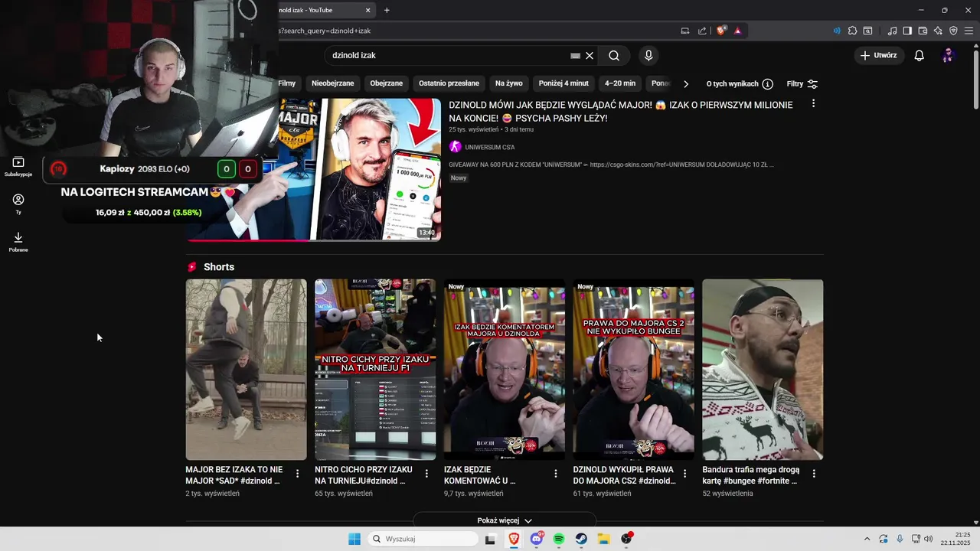
Task: Start voice search with the microphone icon
Action: tap(648, 55)
